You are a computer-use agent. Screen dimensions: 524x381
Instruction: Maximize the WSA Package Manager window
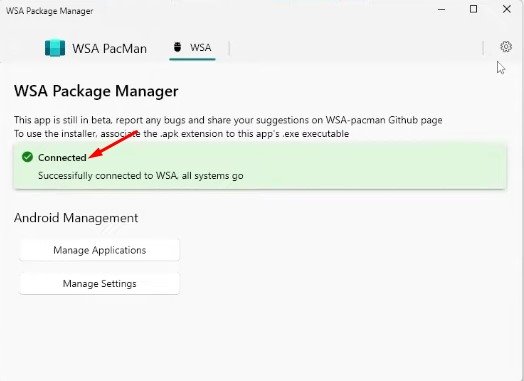[x=473, y=9]
